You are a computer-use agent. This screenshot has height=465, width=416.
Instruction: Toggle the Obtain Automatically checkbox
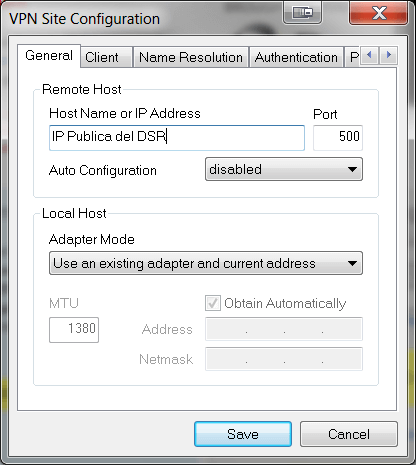(213, 303)
